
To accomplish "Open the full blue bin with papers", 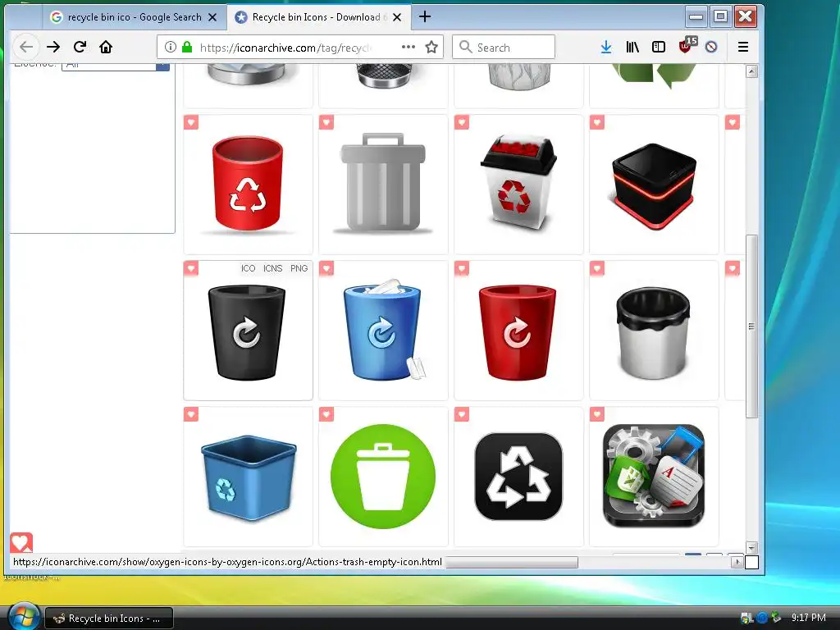I will (383, 330).
